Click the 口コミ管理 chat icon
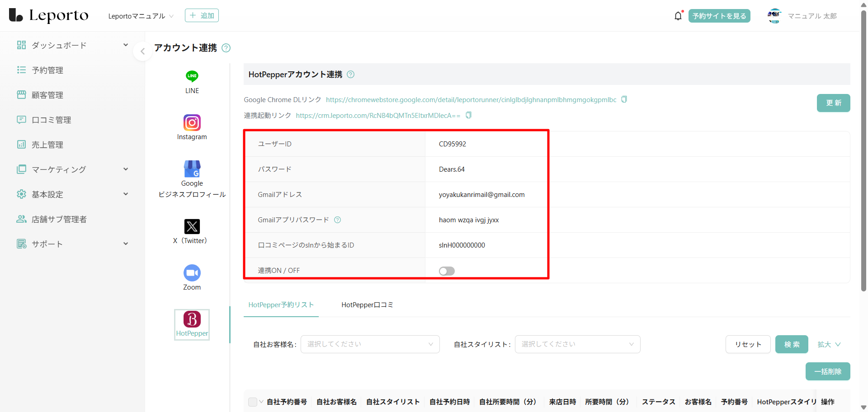This screenshot has height=412, width=868. pos(21,120)
